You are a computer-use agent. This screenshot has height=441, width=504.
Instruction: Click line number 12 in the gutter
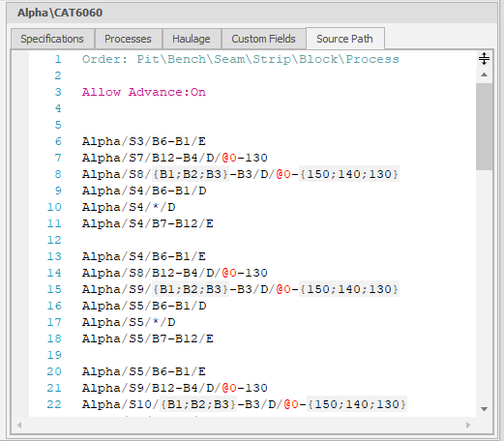(x=54, y=240)
